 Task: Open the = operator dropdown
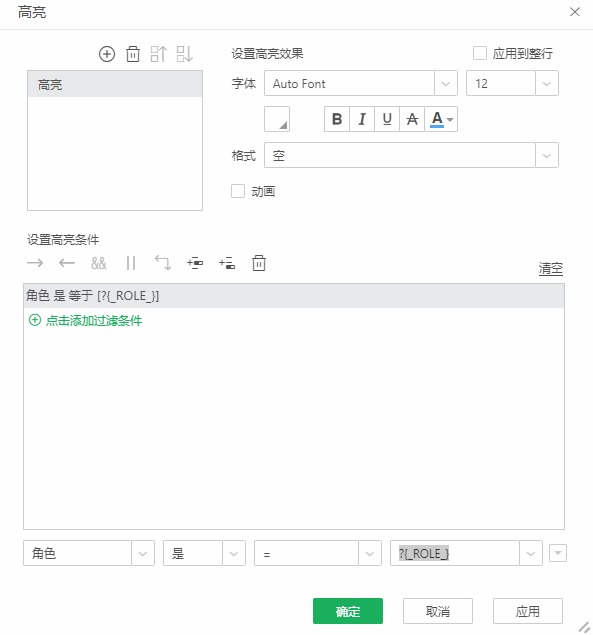[369, 553]
